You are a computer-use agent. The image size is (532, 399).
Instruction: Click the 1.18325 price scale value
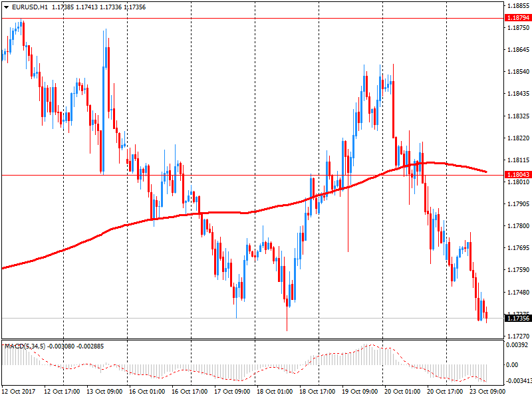[x=518, y=116]
